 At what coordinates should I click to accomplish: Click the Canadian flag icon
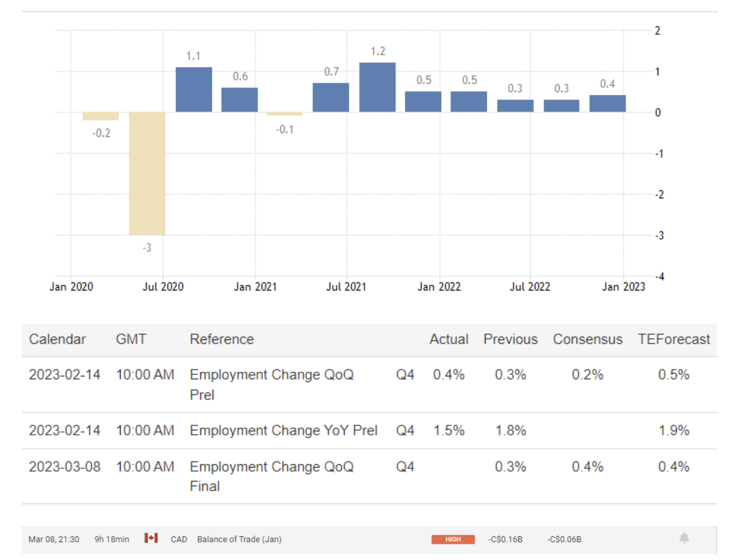[x=151, y=538]
